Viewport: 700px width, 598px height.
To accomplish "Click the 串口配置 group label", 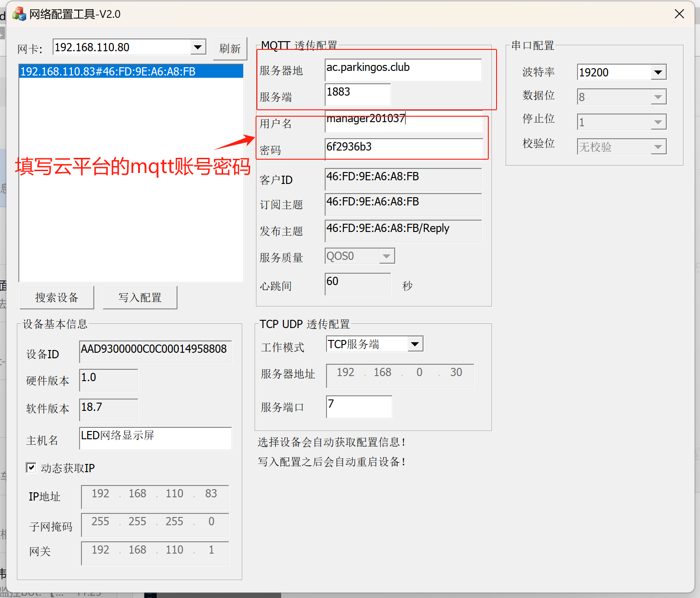I will tap(533, 46).
